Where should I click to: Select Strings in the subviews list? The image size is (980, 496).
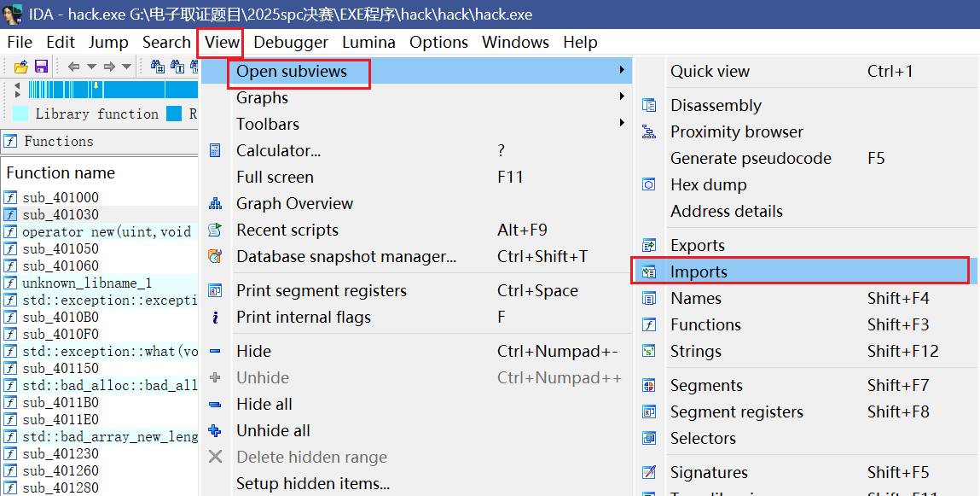[695, 351]
